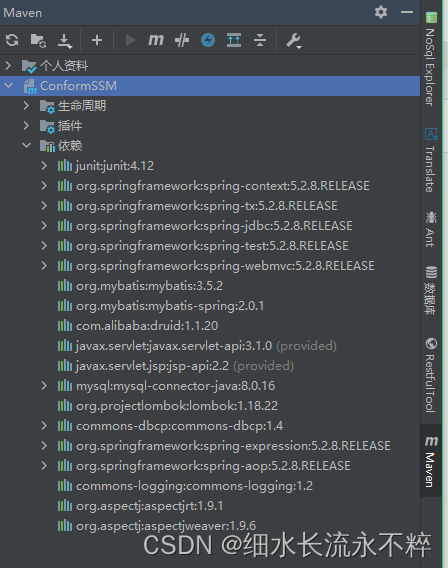Image resolution: width=448 pixels, height=568 pixels.
Task: Click library icon beside lombok dependency
Action: [65, 405]
